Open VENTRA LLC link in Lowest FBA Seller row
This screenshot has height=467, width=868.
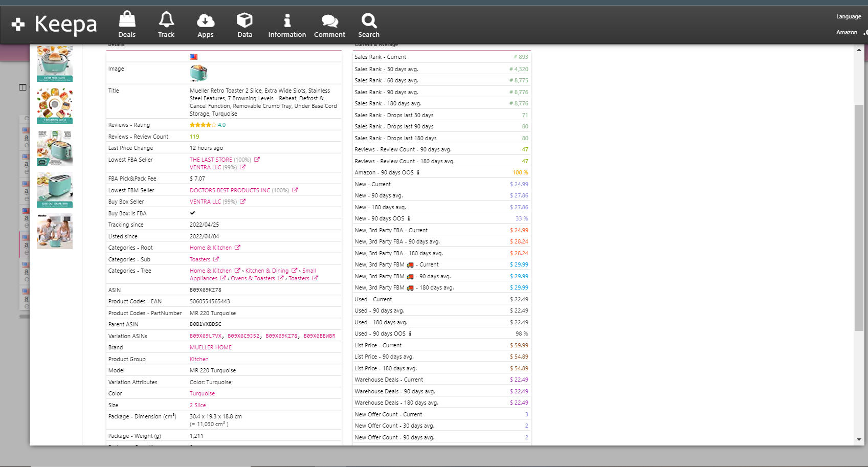(205, 167)
